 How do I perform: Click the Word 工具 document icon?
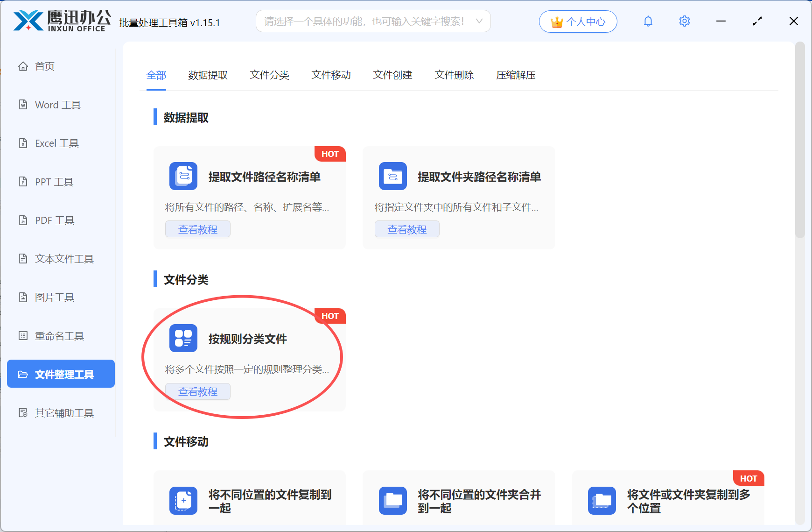click(x=23, y=105)
